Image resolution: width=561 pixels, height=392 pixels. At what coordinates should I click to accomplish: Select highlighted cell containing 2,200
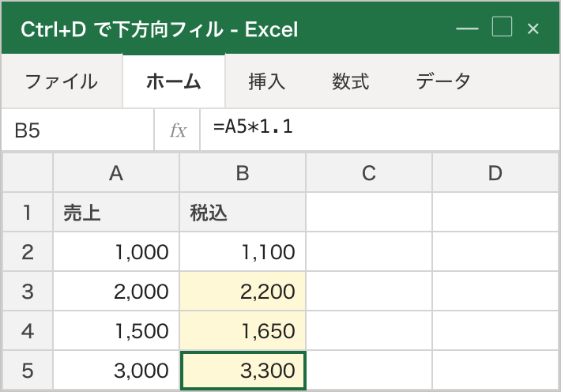click(x=243, y=291)
